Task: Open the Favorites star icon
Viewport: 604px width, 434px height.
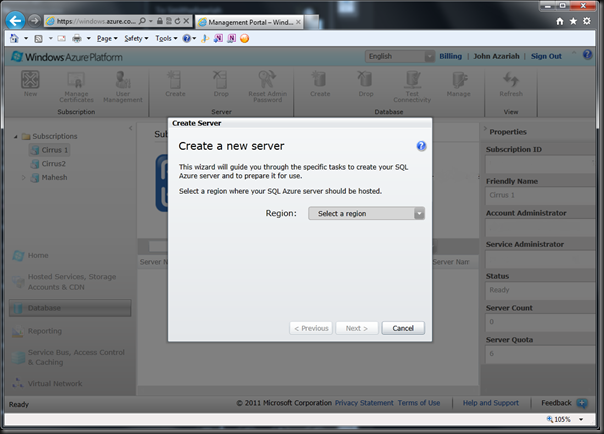Action: [573, 21]
